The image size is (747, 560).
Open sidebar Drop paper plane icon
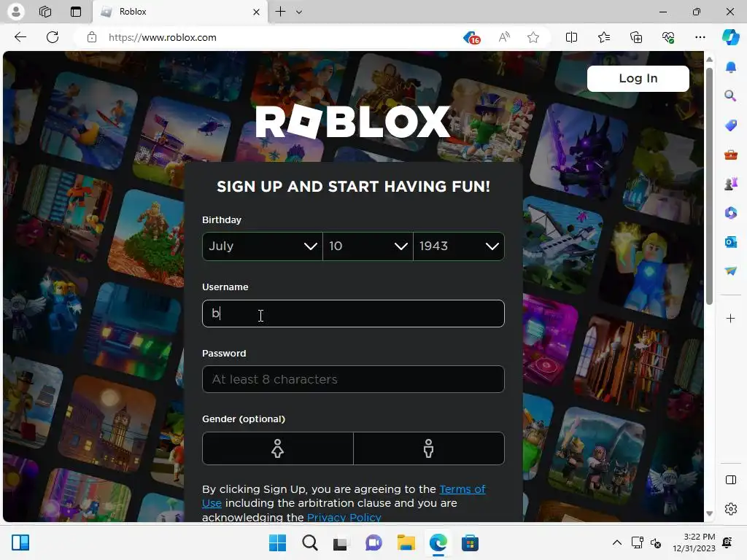[x=730, y=271]
